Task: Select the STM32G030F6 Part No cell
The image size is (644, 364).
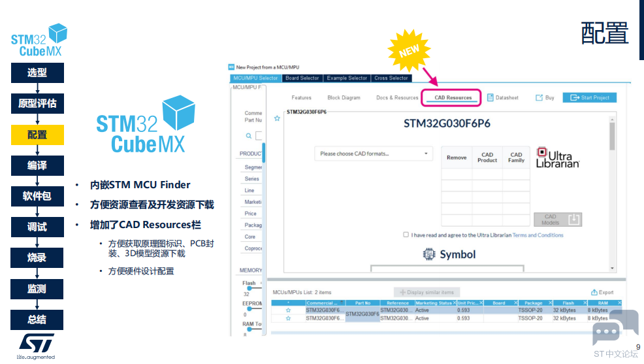Action: [362, 314]
